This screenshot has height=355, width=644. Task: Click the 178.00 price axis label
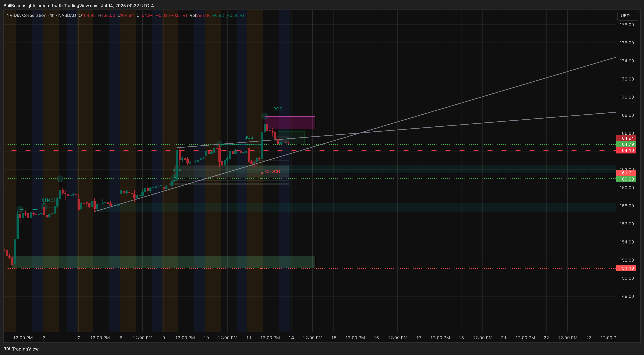626,25
